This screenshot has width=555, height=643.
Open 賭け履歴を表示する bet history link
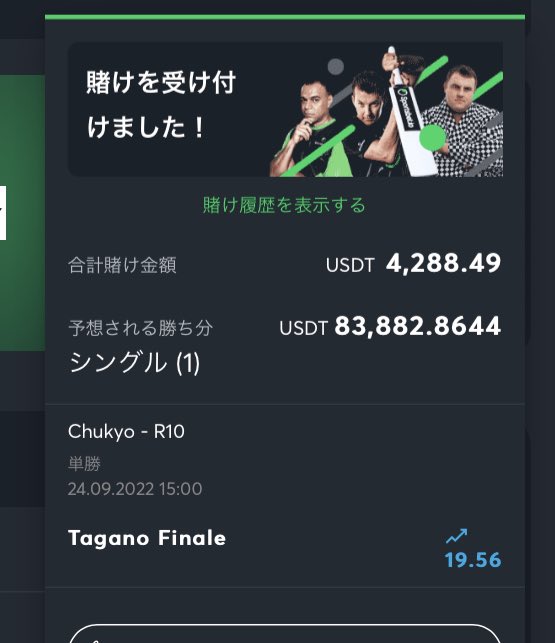click(x=284, y=205)
